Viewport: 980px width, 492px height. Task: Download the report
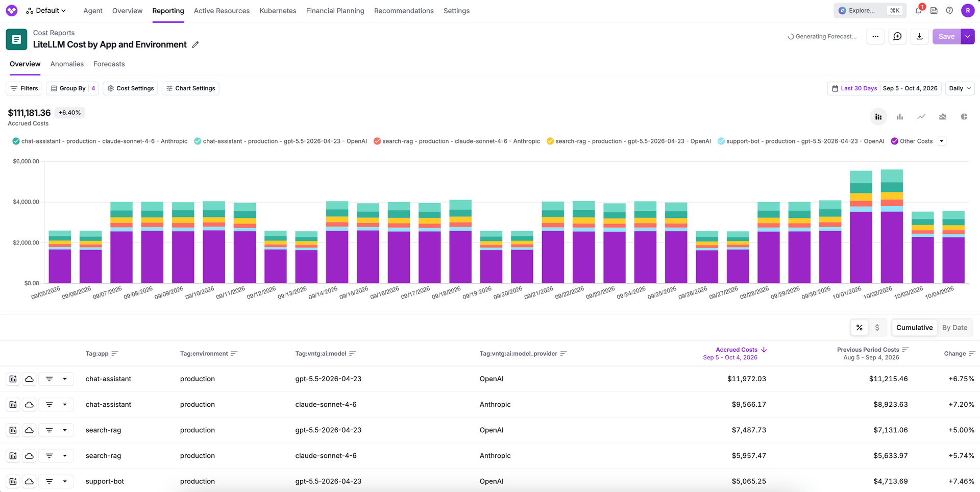pos(919,36)
